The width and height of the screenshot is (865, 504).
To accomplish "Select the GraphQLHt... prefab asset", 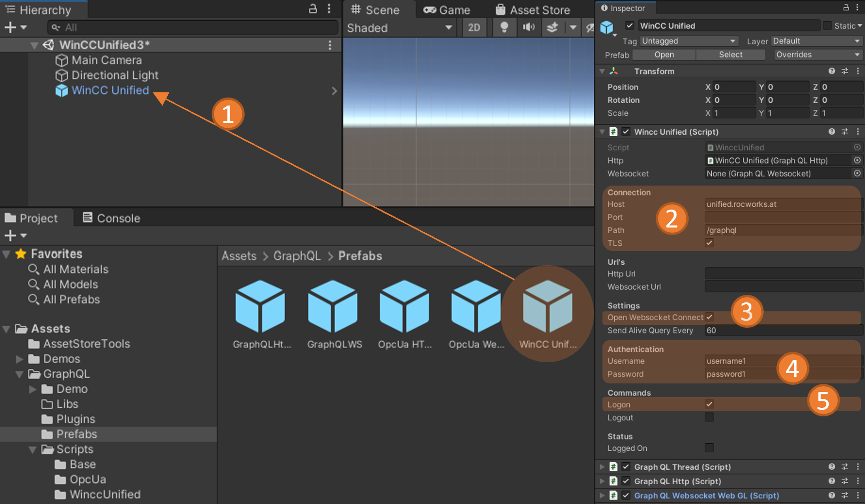I will 261,314.
